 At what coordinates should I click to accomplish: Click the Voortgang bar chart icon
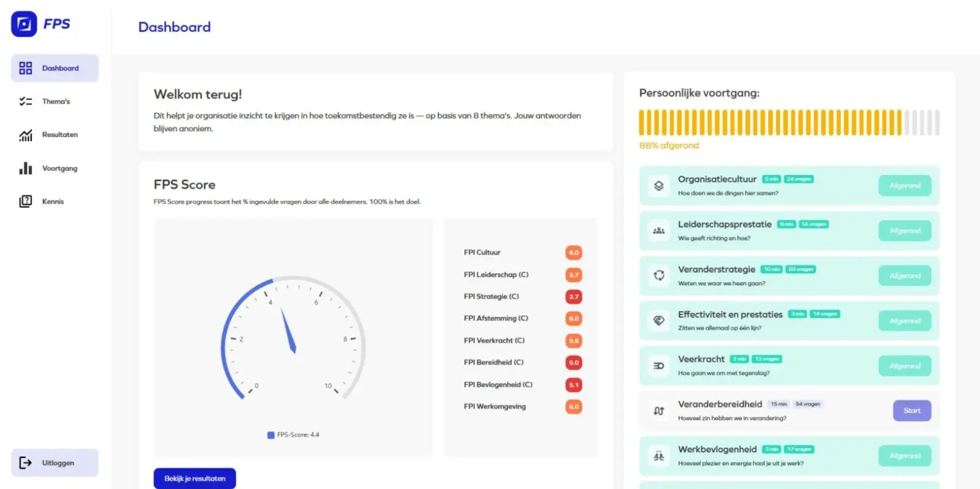[x=25, y=168]
